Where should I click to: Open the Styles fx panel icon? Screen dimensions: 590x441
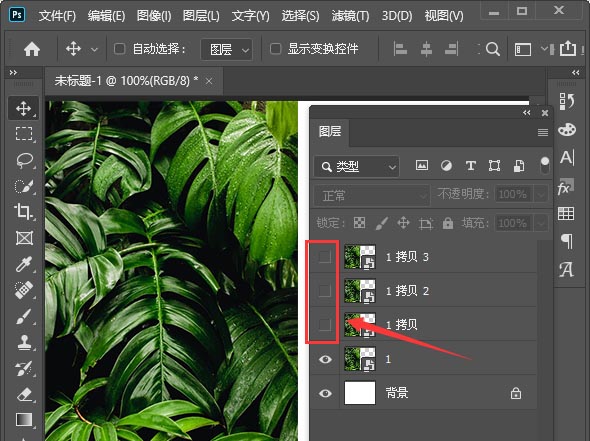(x=566, y=186)
